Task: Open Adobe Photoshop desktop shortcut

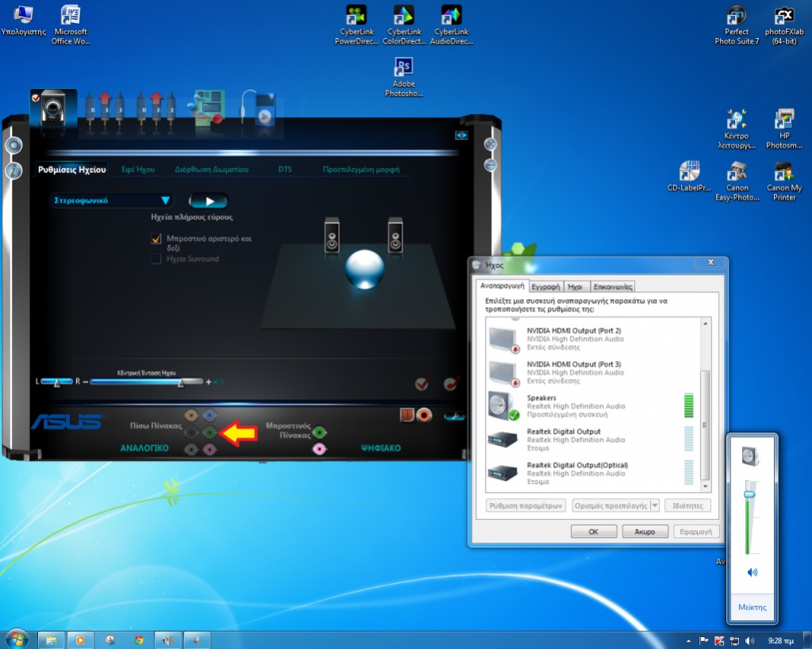Action: 404,77
